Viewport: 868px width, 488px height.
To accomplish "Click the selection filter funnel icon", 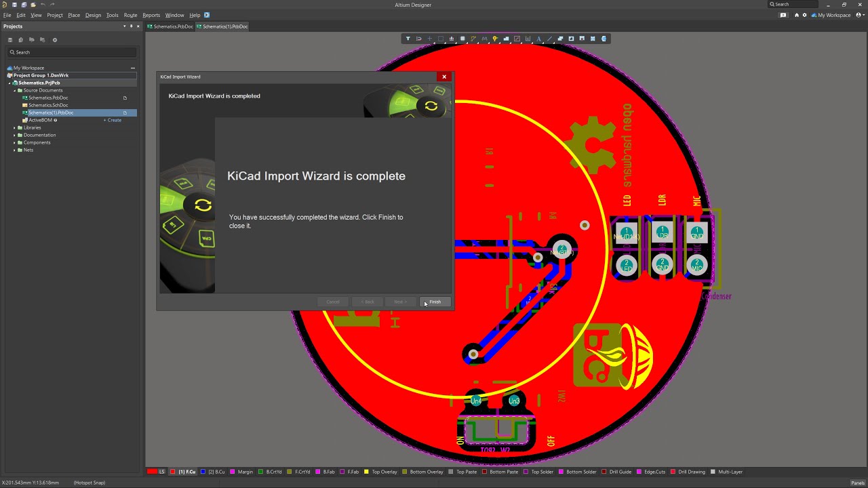I will pyautogui.click(x=408, y=39).
